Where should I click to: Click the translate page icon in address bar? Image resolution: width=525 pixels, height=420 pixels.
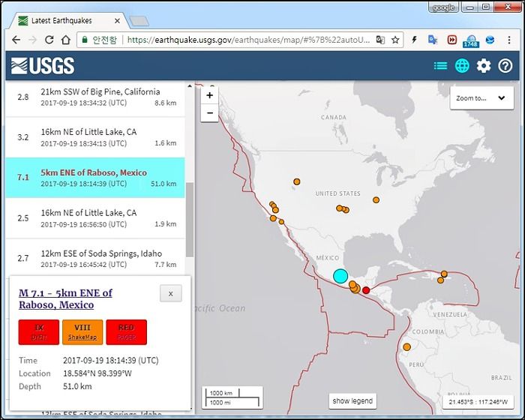pyautogui.click(x=380, y=40)
